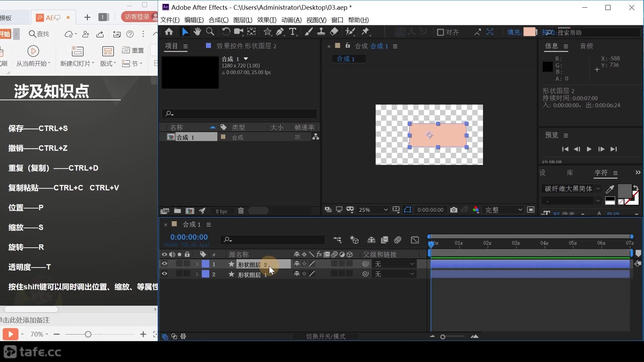Hide 形状图层 2 with its eye icon
644x362 pixels.
pos(164,264)
